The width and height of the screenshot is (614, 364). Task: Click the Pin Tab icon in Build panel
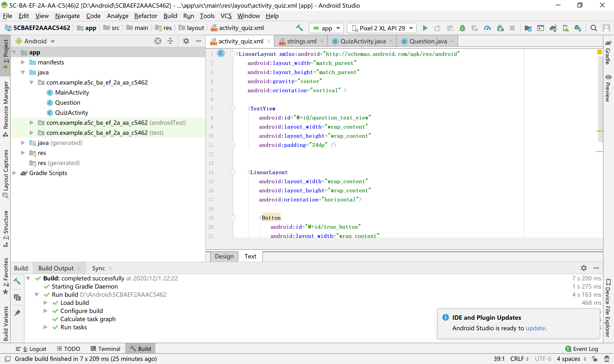pyautogui.click(x=17, y=313)
